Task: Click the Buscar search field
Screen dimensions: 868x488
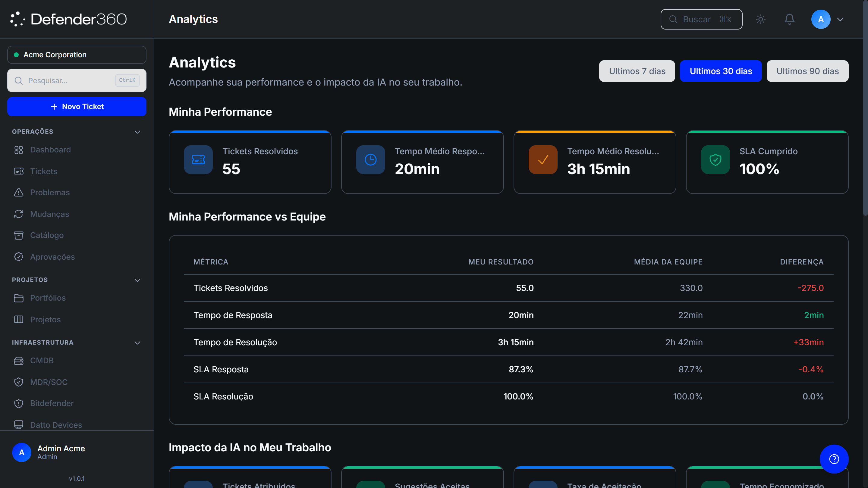Action: pyautogui.click(x=701, y=19)
